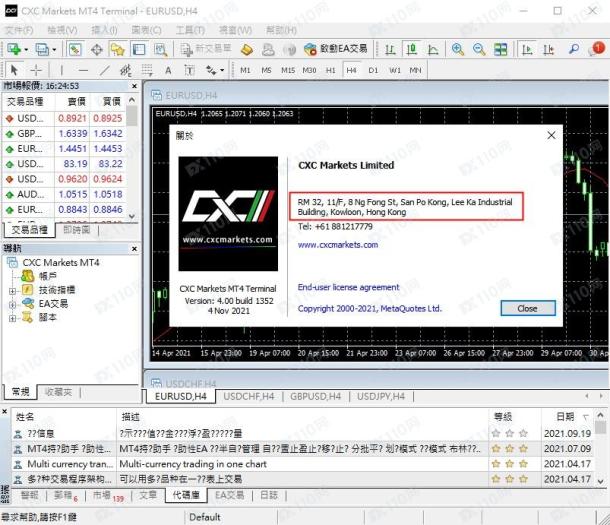Open the 幫助(H) menu
This screenshot has height=525, width=610.
[x=281, y=30]
